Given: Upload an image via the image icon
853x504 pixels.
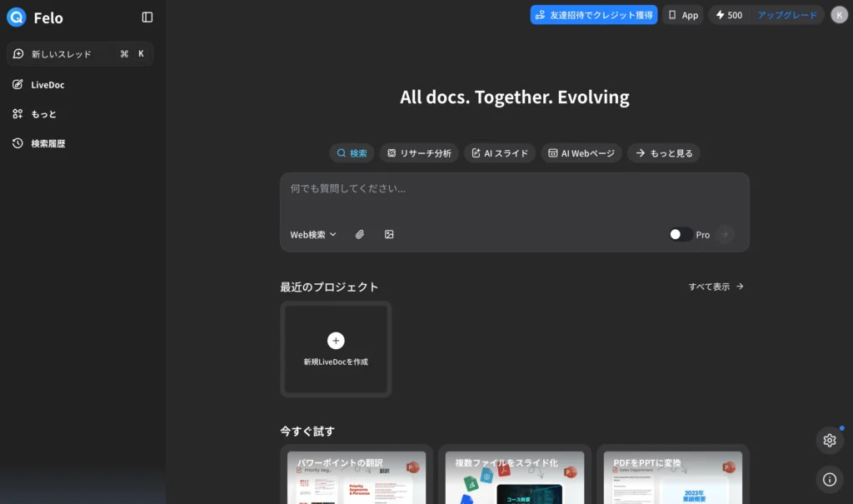Looking at the screenshot, I should [388, 234].
